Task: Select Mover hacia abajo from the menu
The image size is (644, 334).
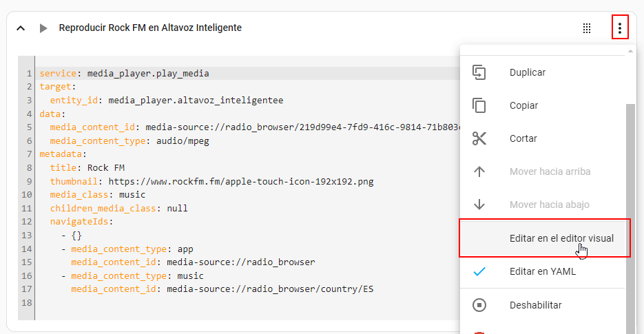Action: click(x=549, y=205)
